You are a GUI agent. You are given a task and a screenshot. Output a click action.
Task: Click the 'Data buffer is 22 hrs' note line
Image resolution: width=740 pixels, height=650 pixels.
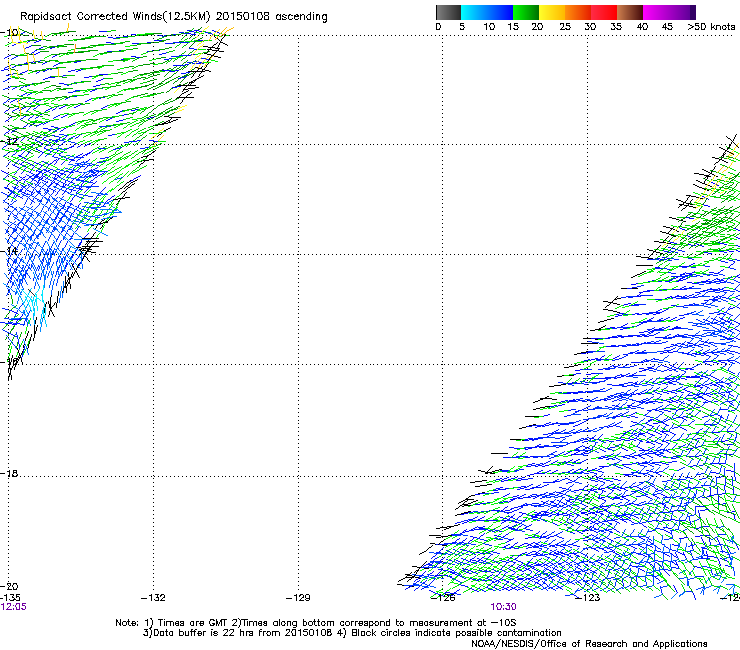click(352, 633)
